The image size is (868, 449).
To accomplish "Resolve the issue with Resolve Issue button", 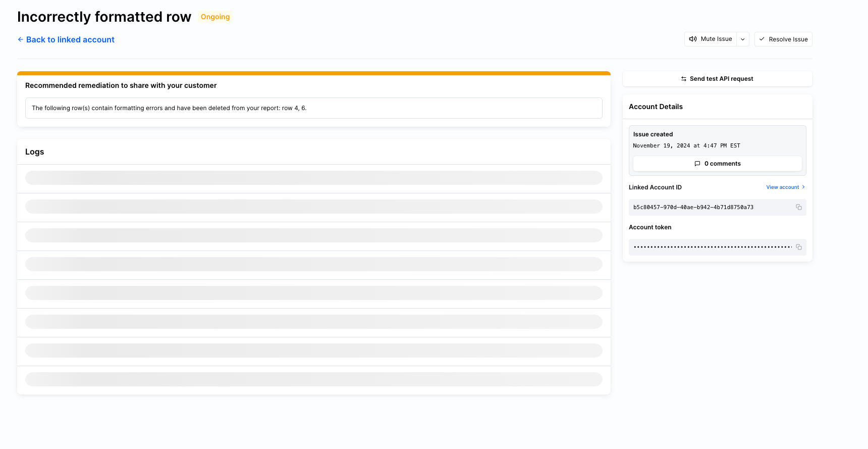I will [x=783, y=39].
